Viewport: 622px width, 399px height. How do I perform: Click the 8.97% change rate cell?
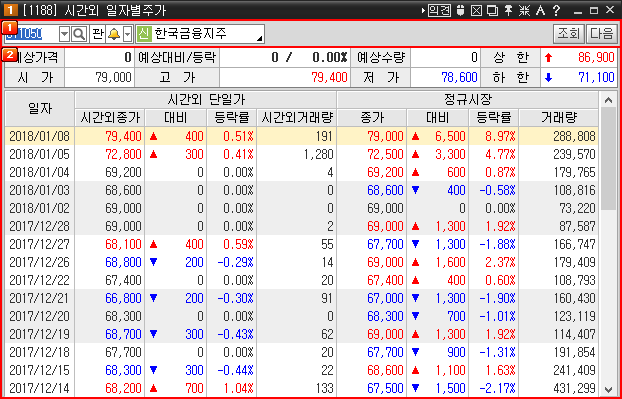(x=493, y=136)
